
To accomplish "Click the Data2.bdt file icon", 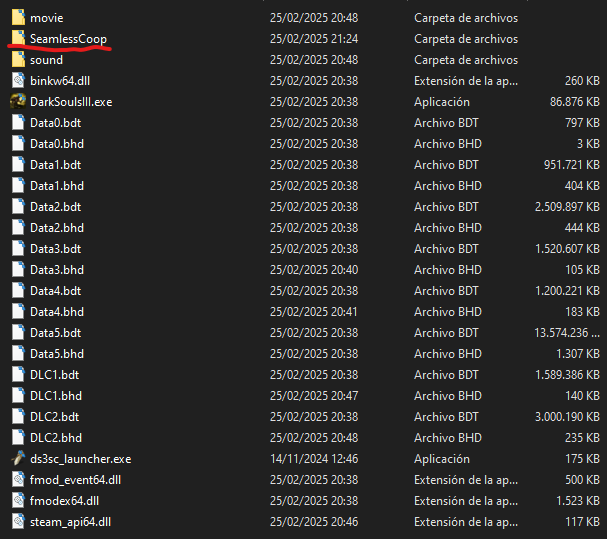I will pos(18,207).
